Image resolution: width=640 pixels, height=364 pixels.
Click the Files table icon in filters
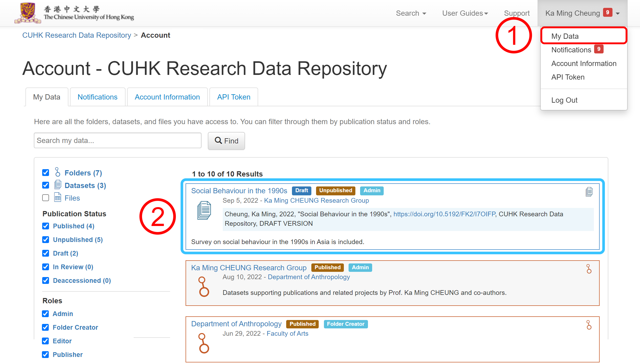pos(58,197)
